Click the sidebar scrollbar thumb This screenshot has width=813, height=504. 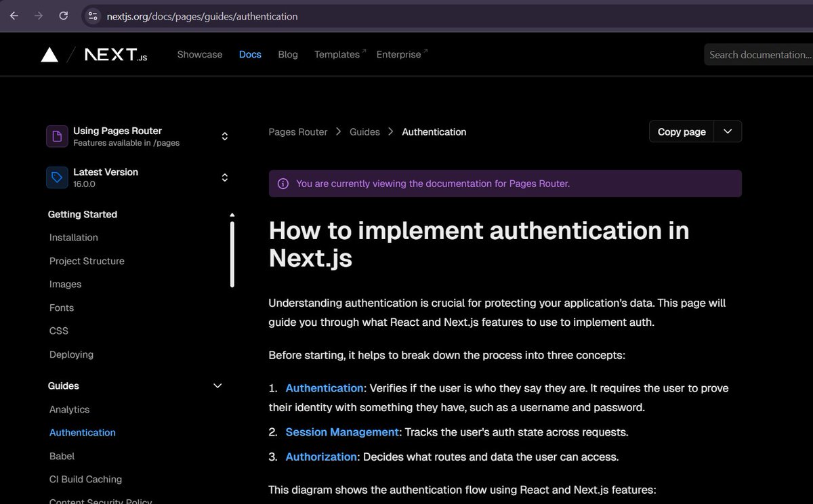click(232, 254)
